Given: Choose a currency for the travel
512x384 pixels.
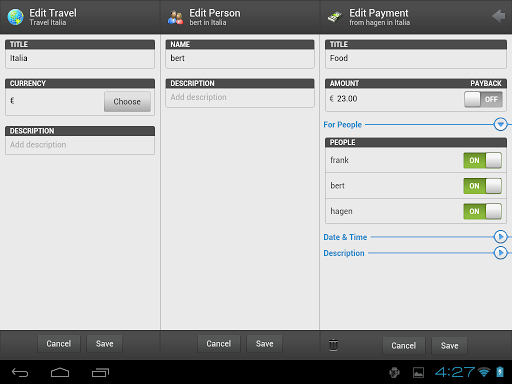Looking at the screenshot, I should 127,102.
